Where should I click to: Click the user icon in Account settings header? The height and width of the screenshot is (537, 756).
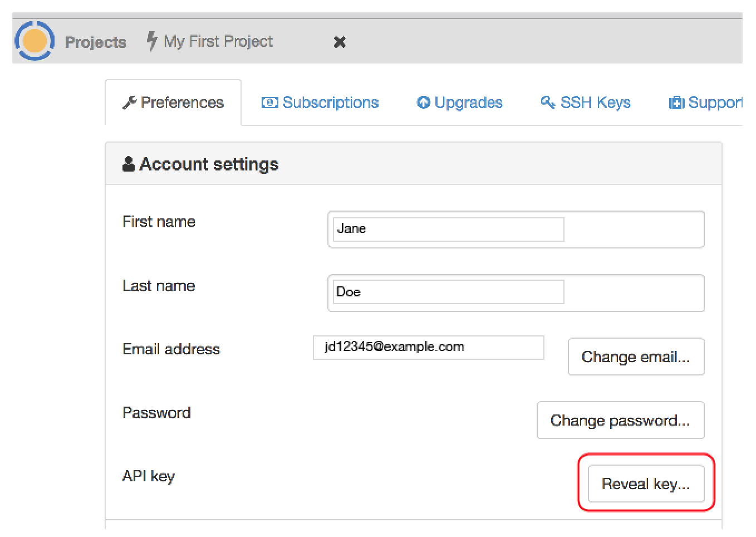tap(129, 164)
